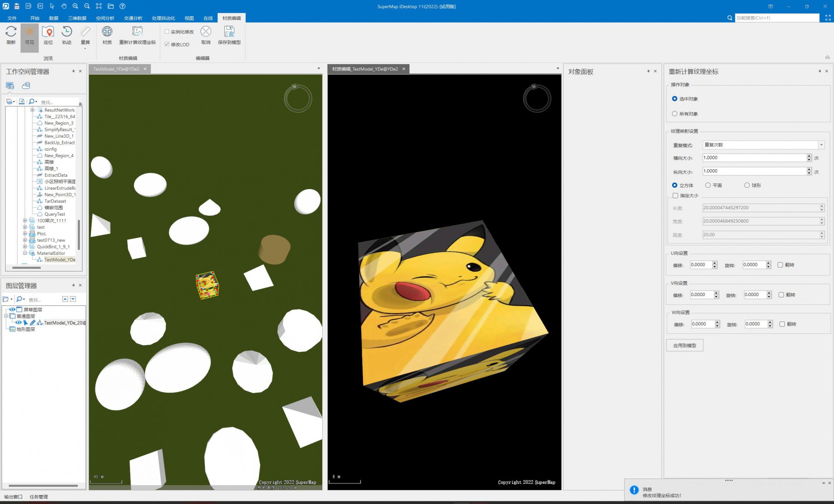This screenshot has width=834, height=504.
Task: Expand the test datasource node
Action: 25,227
